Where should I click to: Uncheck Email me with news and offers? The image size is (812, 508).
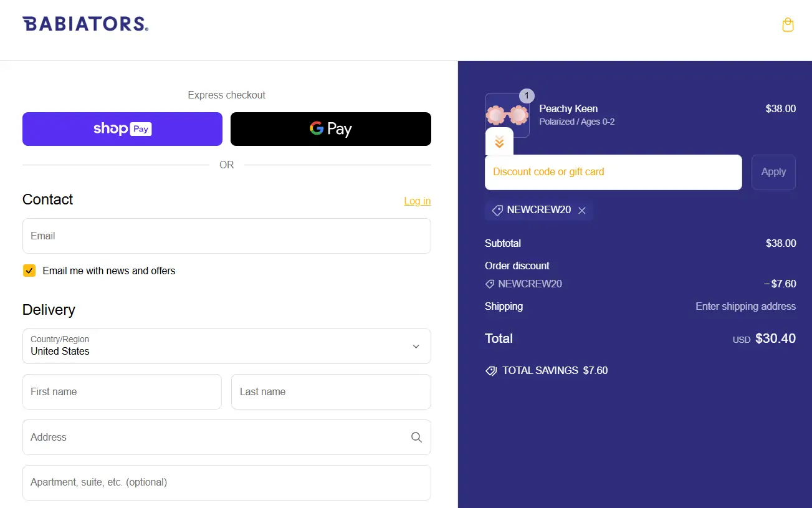29,271
